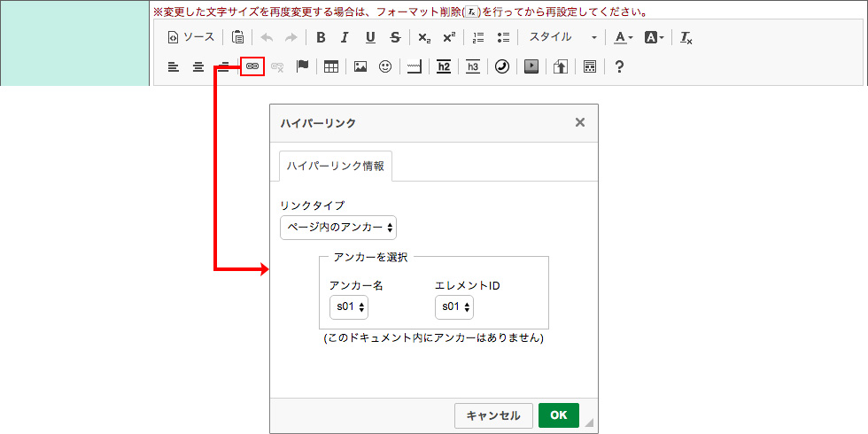Viewport: 868px width, 434px height.
Task: Click the dialog resize grip corner
Action: tap(590, 423)
